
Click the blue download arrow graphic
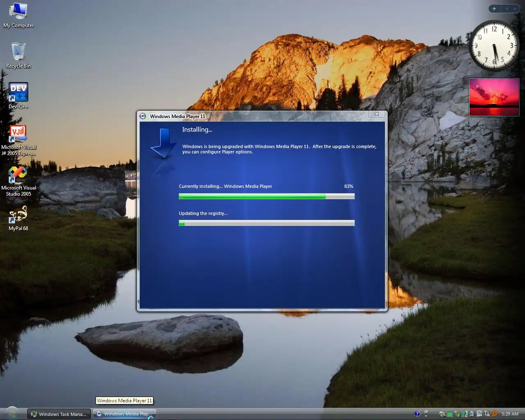coord(163,144)
